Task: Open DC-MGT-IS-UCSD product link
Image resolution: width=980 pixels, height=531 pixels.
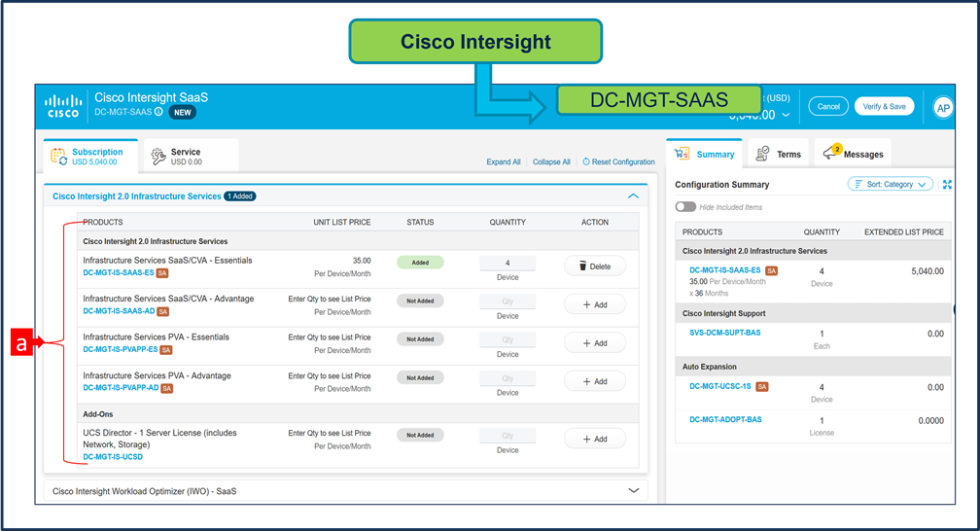Action: [113, 457]
